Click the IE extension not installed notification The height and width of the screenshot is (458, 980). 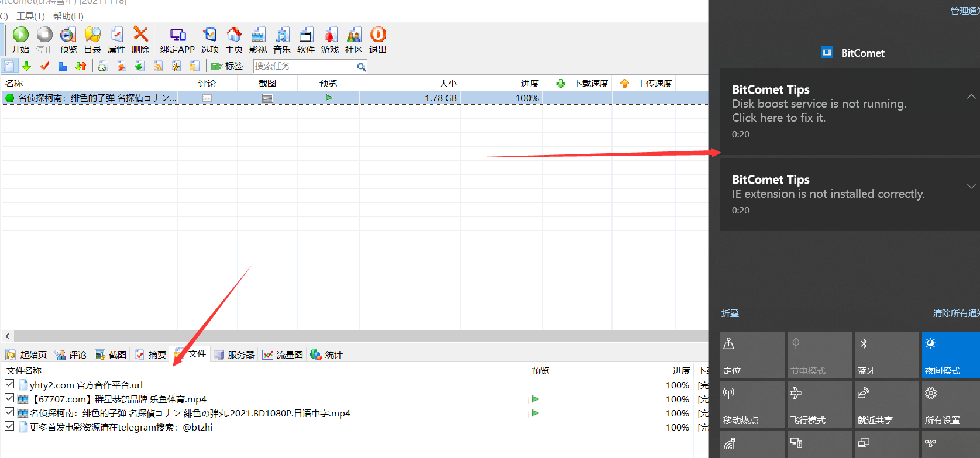850,194
